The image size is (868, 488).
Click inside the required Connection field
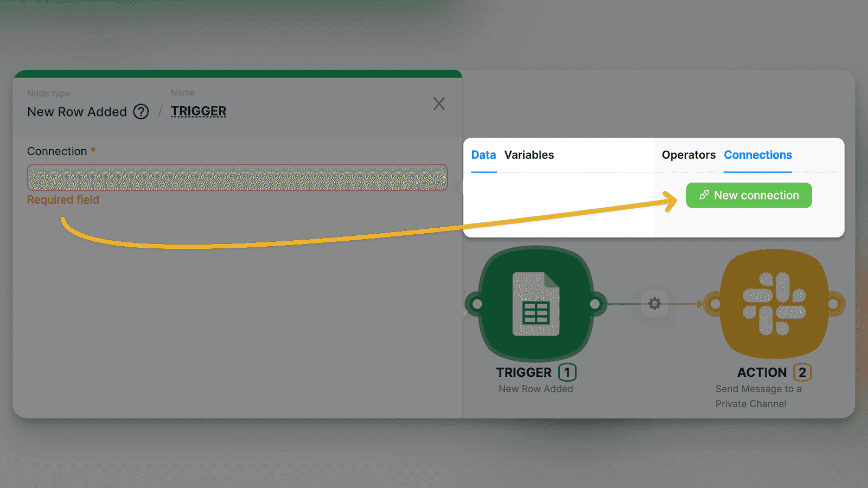(x=237, y=177)
